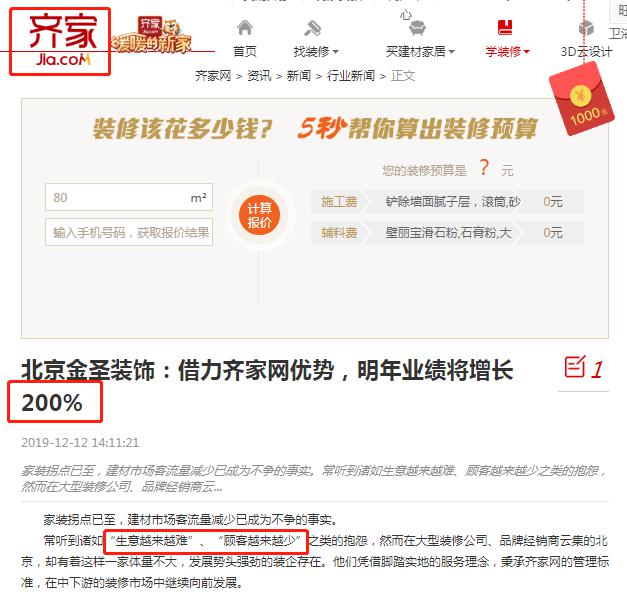Viewport: 627px width, 598px height.
Task: Go to 首页 in the navigation
Action: (x=245, y=52)
